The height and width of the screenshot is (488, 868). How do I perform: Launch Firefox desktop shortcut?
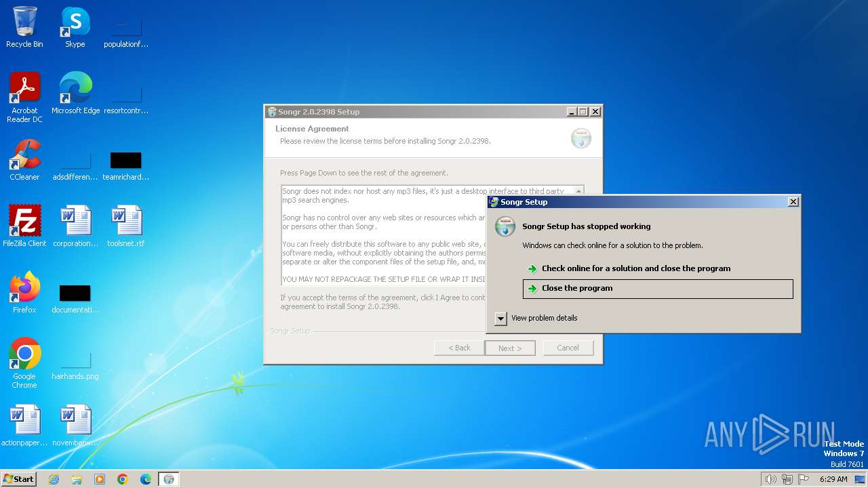point(24,292)
